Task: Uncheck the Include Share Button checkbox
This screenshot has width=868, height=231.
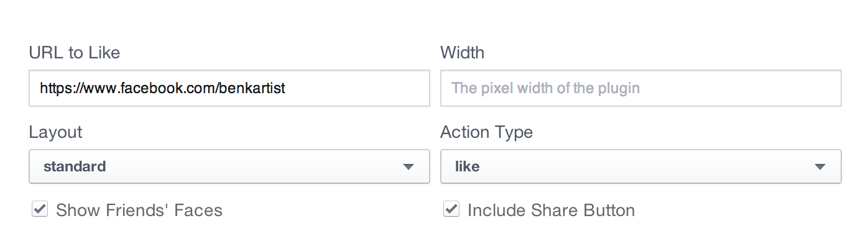Action: click(451, 209)
